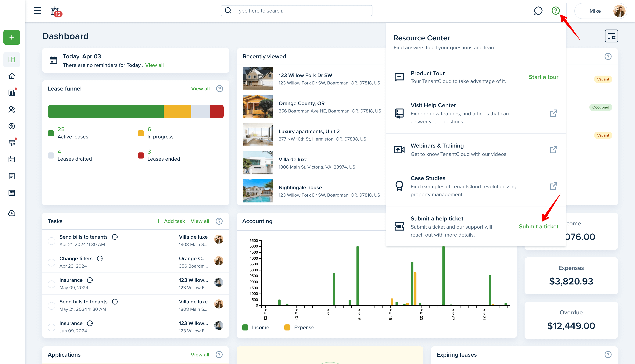
Task: Open 123 Willow Fork Dr SW thumbnail
Action: 257,79
